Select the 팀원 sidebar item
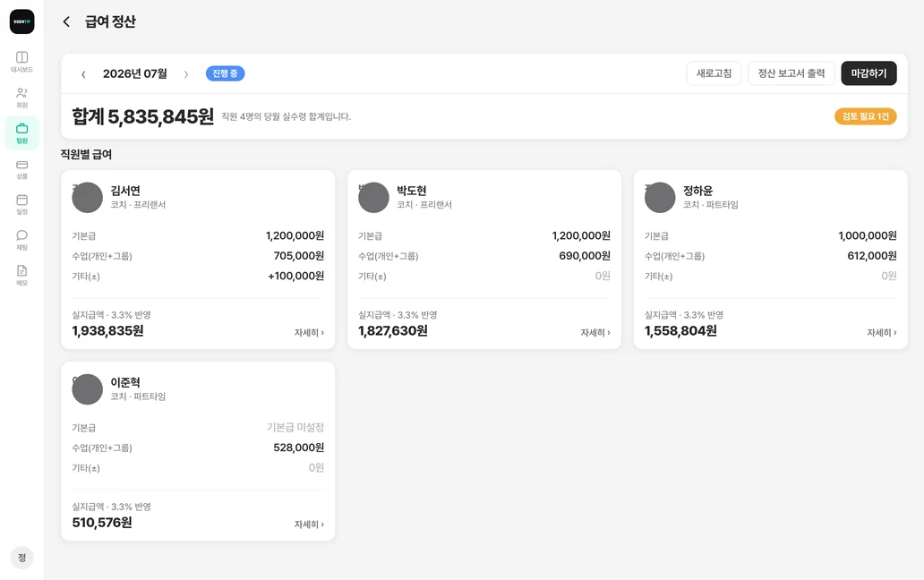 (x=21, y=133)
